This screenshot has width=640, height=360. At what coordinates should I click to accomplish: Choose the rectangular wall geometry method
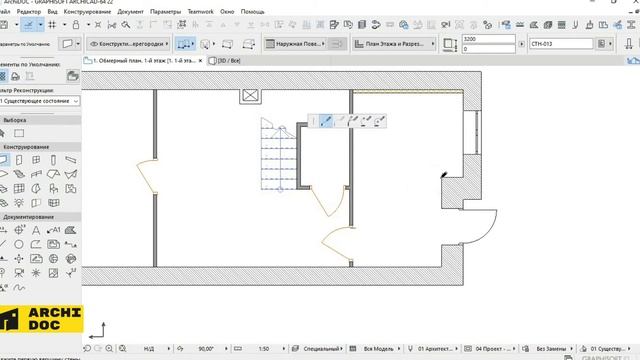pos(227,44)
